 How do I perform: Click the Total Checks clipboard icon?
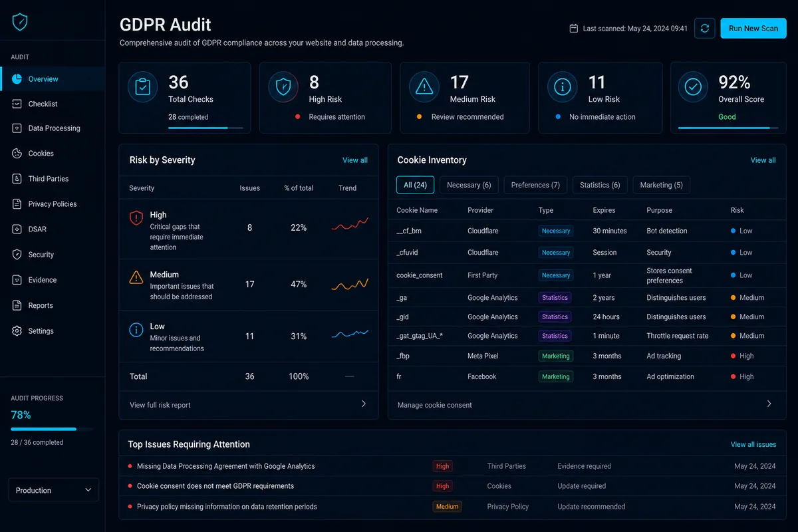click(x=143, y=87)
